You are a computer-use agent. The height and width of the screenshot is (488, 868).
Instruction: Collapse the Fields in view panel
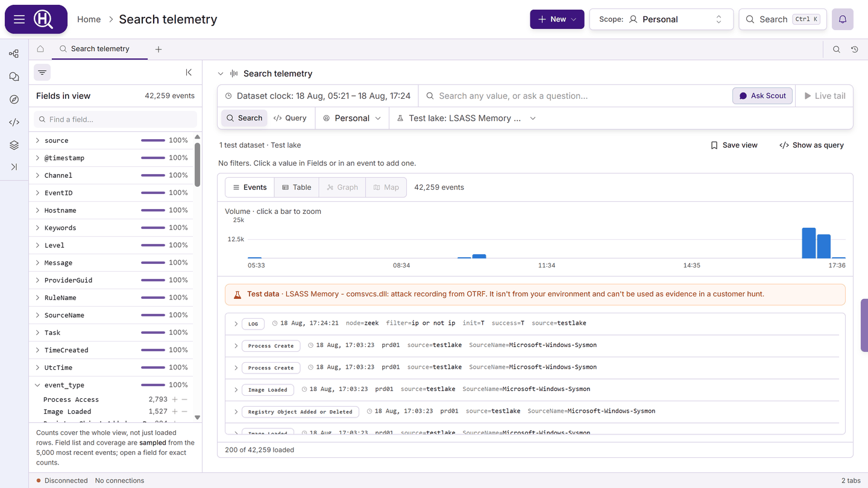pyautogui.click(x=189, y=72)
